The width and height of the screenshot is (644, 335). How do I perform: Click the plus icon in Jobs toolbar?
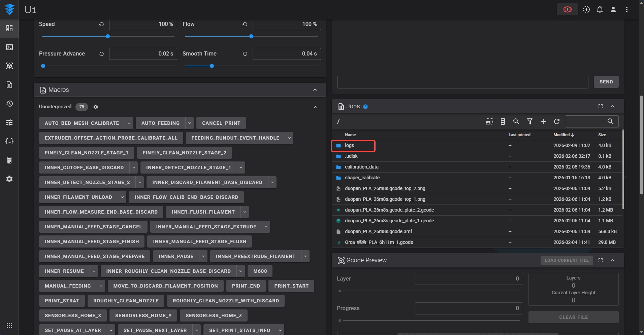click(x=543, y=121)
